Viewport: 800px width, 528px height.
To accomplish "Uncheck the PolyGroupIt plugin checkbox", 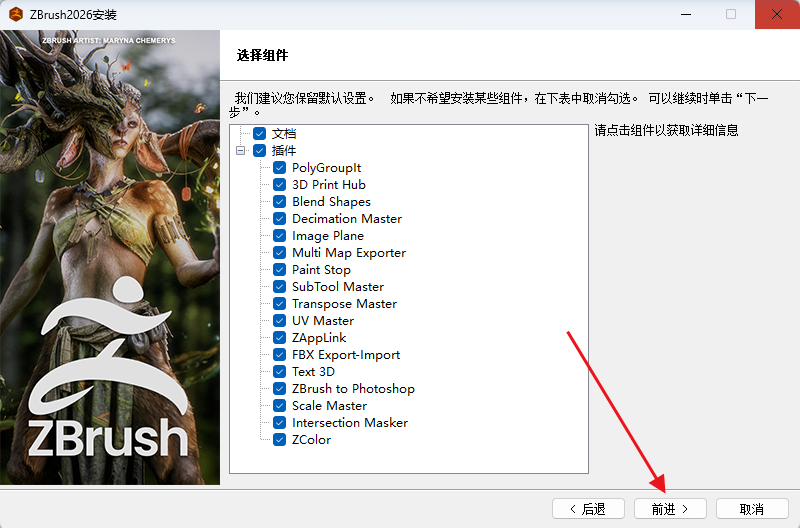I will point(280,168).
